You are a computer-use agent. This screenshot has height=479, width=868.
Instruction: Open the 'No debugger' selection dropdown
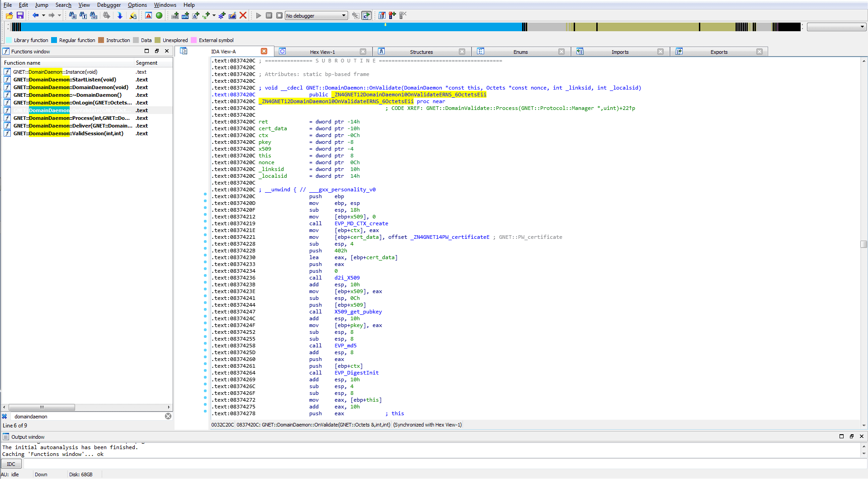[x=316, y=15]
